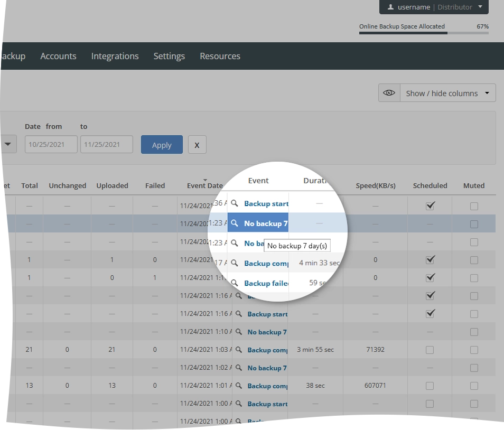Open the Backup failed event link
The width and height of the screenshot is (504, 430).
coord(266,283)
